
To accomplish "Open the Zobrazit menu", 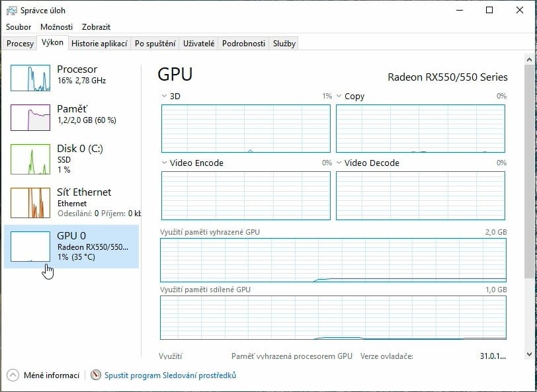I will pyautogui.click(x=97, y=27).
